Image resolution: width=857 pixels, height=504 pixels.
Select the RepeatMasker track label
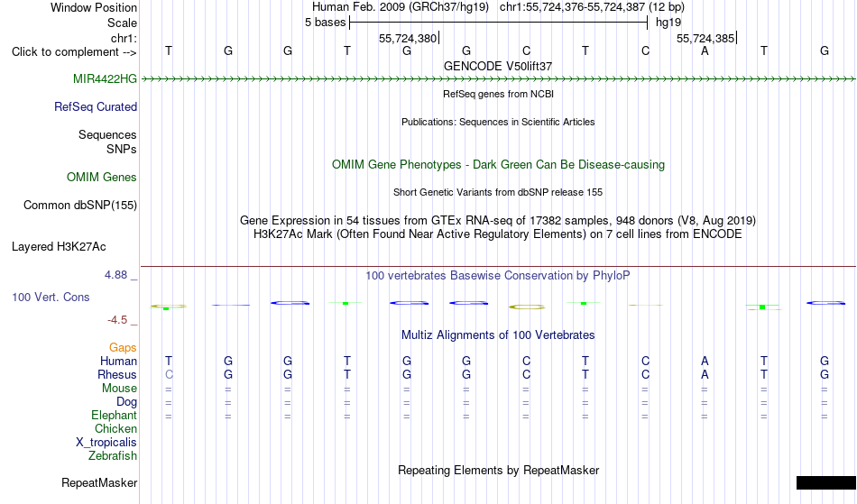click(x=99, y=482)
